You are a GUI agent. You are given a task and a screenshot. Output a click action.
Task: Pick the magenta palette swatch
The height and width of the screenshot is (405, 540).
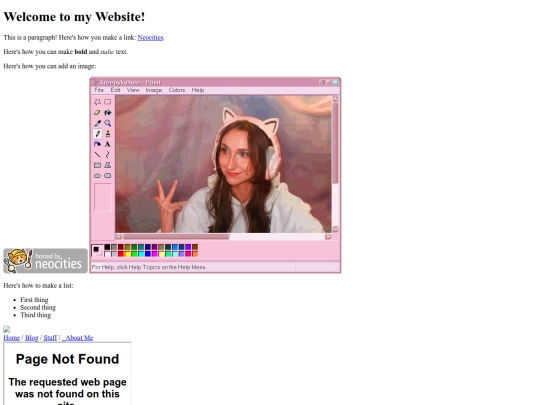[x=155, y=254]
